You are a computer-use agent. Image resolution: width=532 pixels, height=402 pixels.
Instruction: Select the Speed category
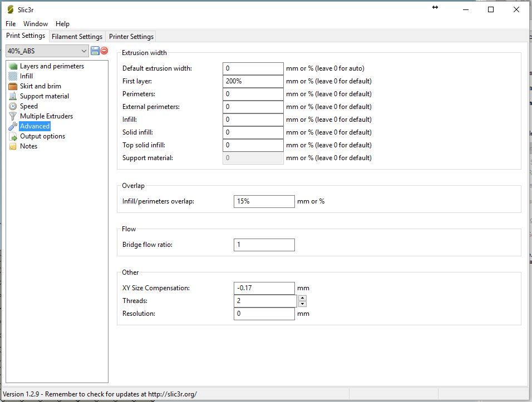(29, 106)
